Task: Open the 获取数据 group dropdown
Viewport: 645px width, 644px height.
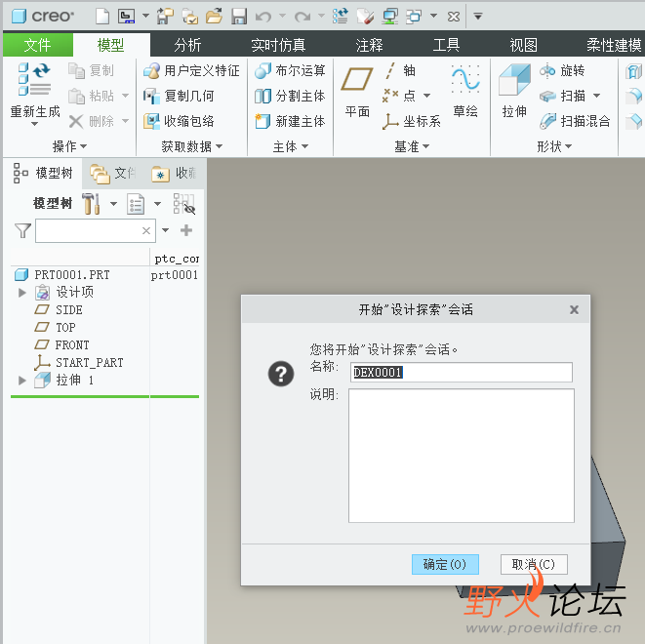Action: [x=191, y=146]
